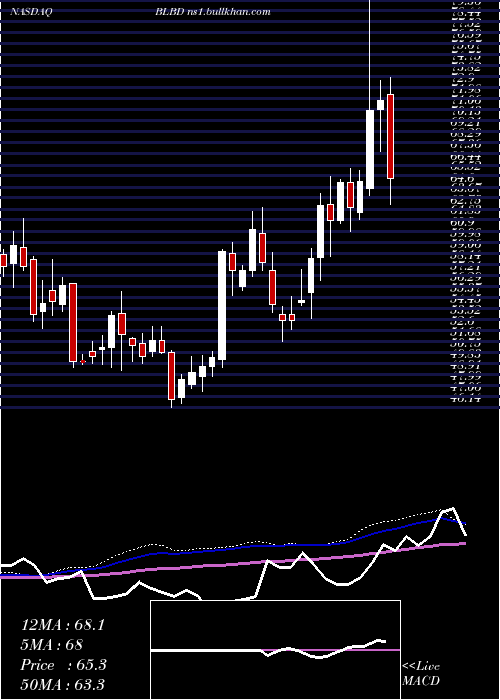The height and width of the screenshot is (700, 500).
Task: Click the 50MA : 63.3 readout
Action: (63, 685)
